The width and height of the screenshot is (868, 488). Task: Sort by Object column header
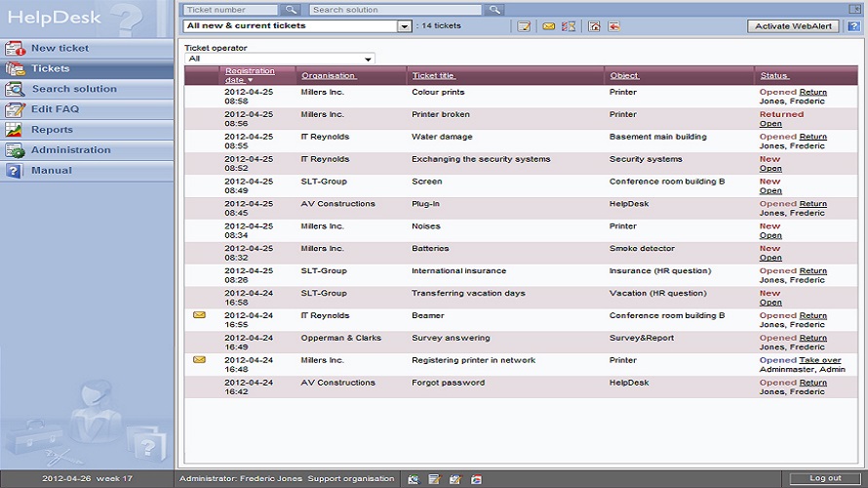624,75
